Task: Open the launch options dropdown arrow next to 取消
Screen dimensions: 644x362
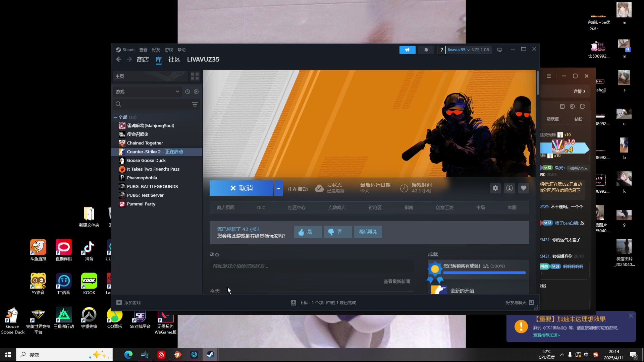Action: [278, 188]
